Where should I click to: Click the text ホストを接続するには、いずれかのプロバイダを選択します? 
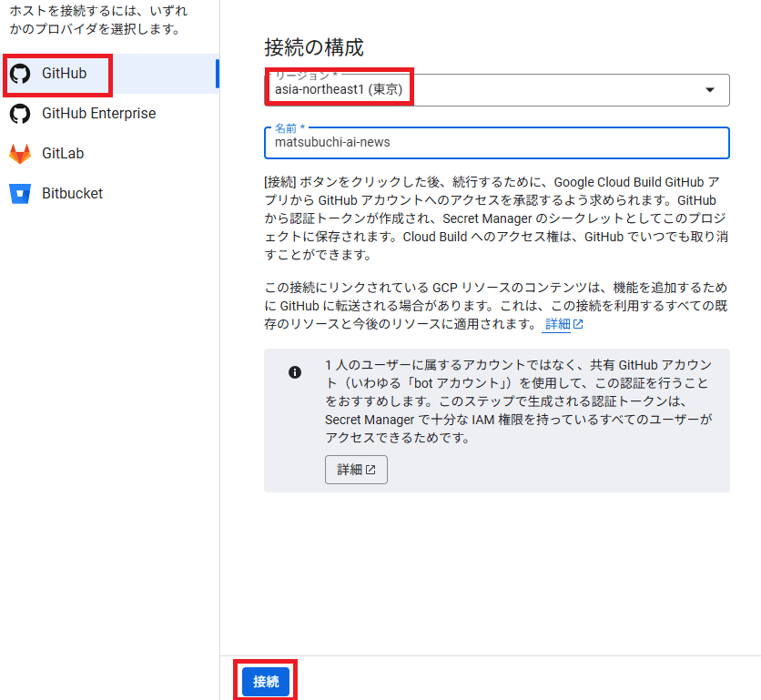pos(98,20)
